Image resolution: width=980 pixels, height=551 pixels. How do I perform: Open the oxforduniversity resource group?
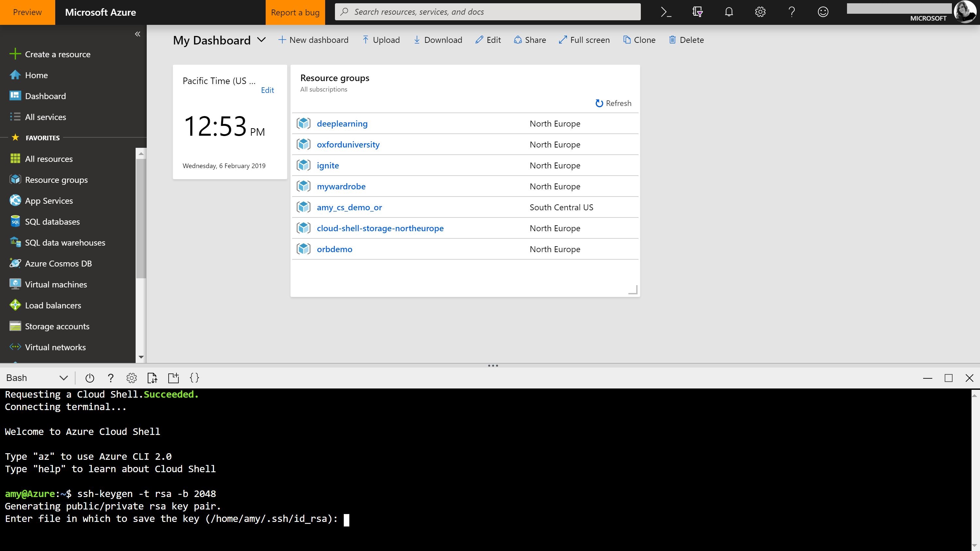(348, 144)
